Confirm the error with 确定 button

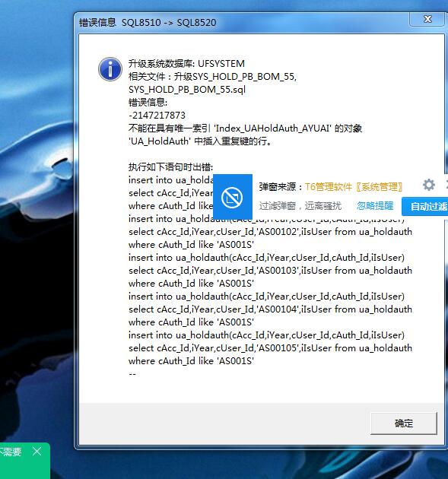tap(404, 423)
